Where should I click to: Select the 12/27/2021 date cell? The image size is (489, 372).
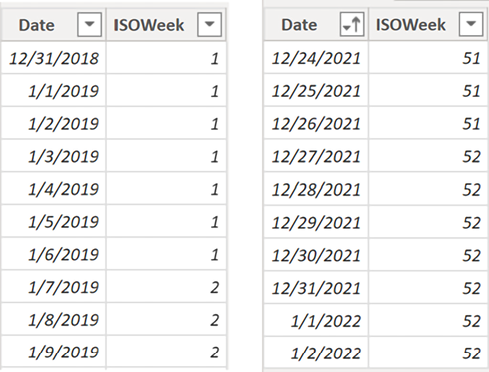[x=316, y=156]
